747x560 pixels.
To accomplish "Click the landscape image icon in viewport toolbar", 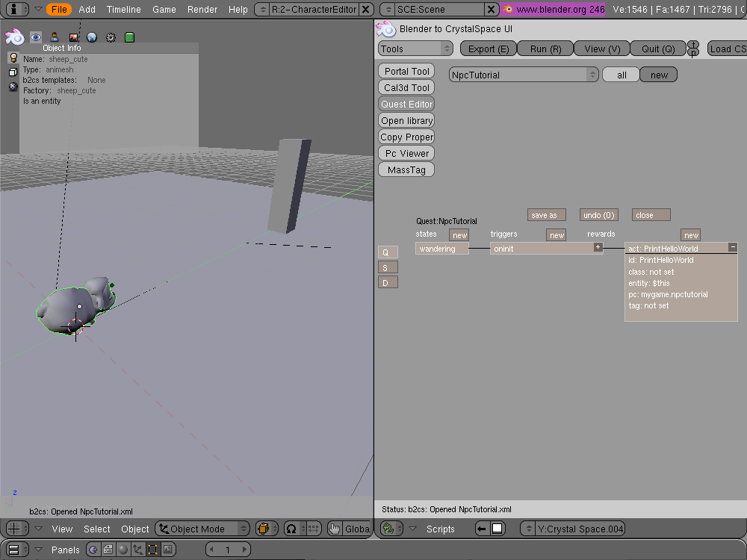I will pyautogui.click(x=73, y=37).
